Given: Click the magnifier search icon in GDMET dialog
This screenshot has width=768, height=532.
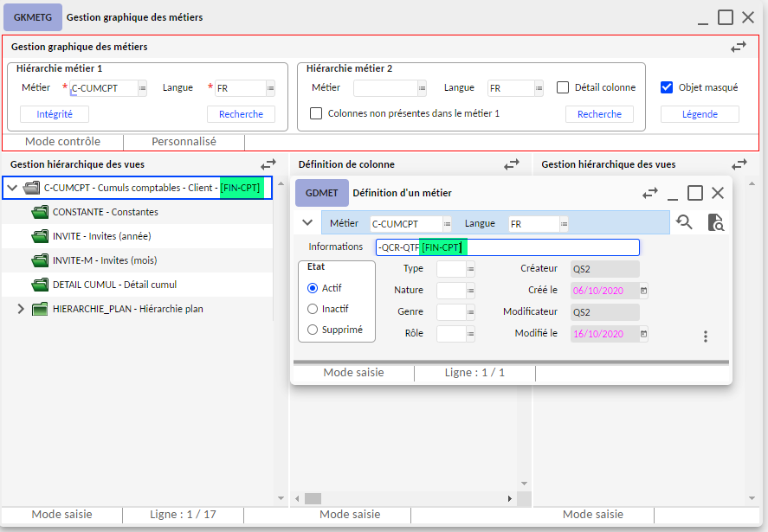Looking at the screenshot, I should [684, 222].
